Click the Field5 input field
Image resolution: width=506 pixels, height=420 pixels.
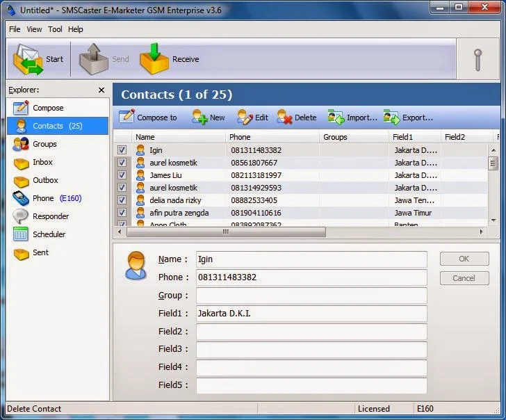point(311,385)
